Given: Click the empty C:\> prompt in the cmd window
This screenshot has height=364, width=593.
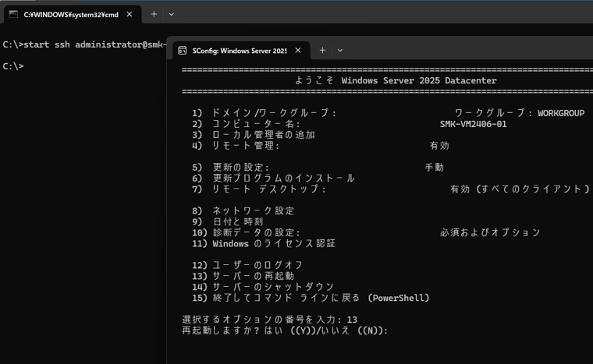Looking at the screenshot, I should tap(14, 66).
